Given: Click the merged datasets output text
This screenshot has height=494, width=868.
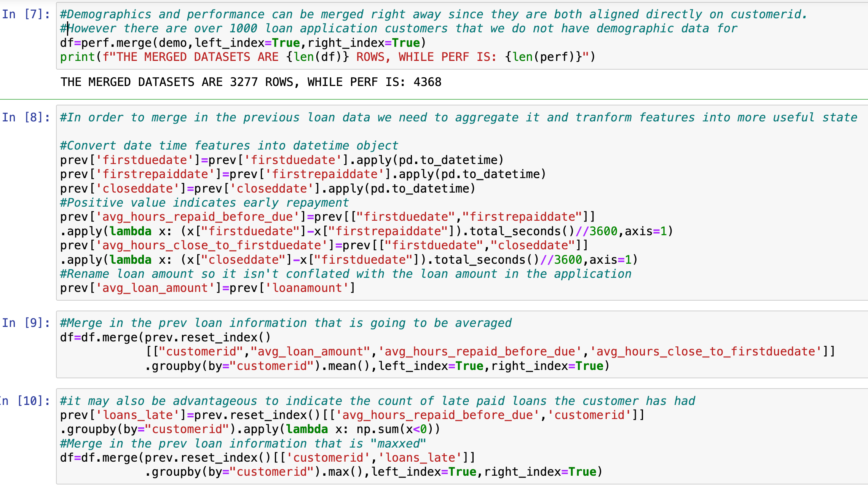Looking at the screenshot, I should [x=251, y=82].
